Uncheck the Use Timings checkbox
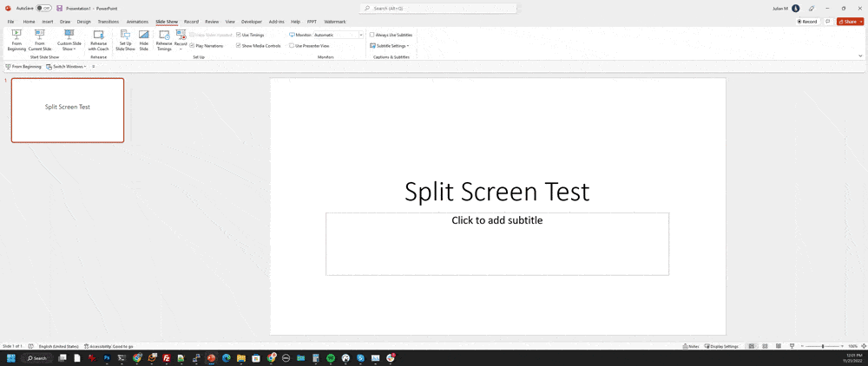The image size is (868, 366). [239, 35]
